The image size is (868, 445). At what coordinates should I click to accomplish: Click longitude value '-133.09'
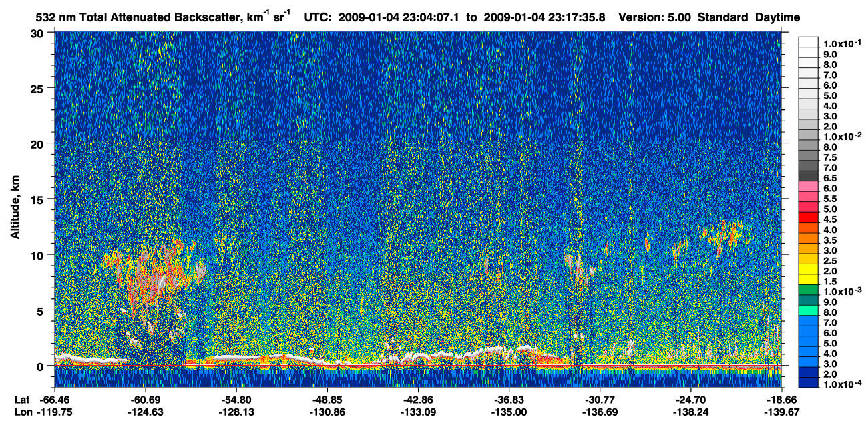pos(418,412)
